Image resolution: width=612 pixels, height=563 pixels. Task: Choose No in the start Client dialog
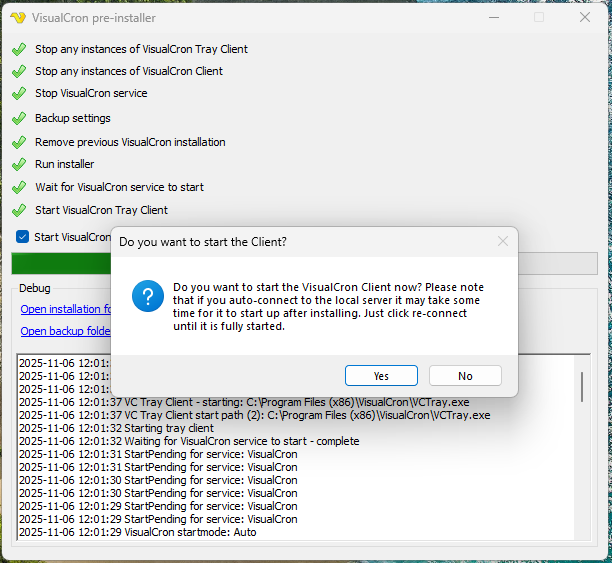(465, 376)
